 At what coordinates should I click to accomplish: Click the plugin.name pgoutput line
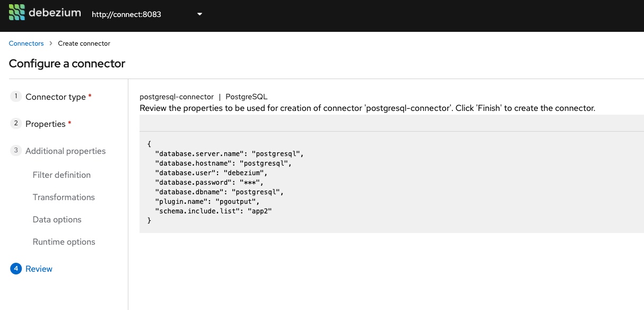[x=208, y=201]
